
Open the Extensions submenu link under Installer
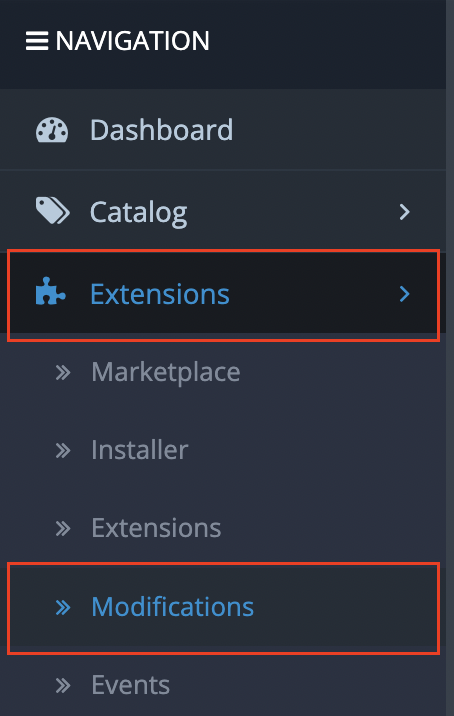tap(156, 528)
